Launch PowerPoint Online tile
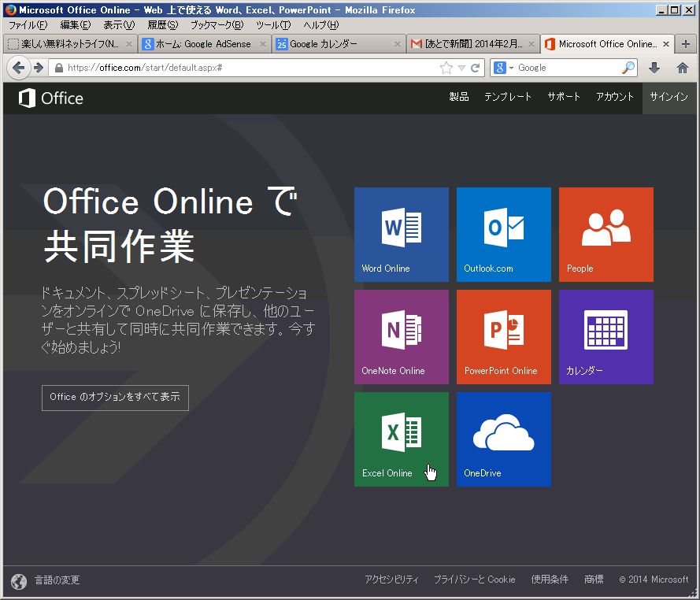Viewport: 700px width, 600px height. (x=504, y=336)
